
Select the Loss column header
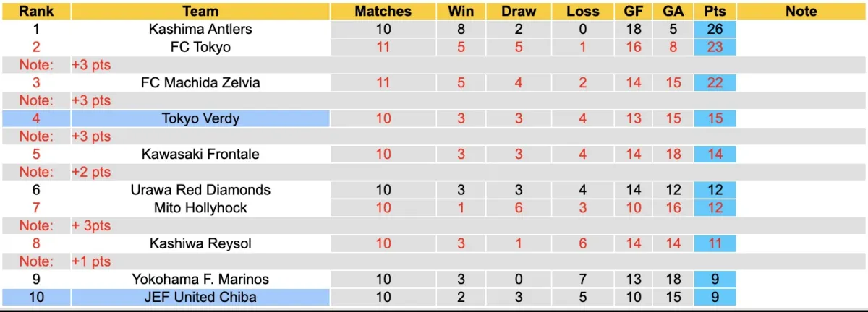pos(583,12)
